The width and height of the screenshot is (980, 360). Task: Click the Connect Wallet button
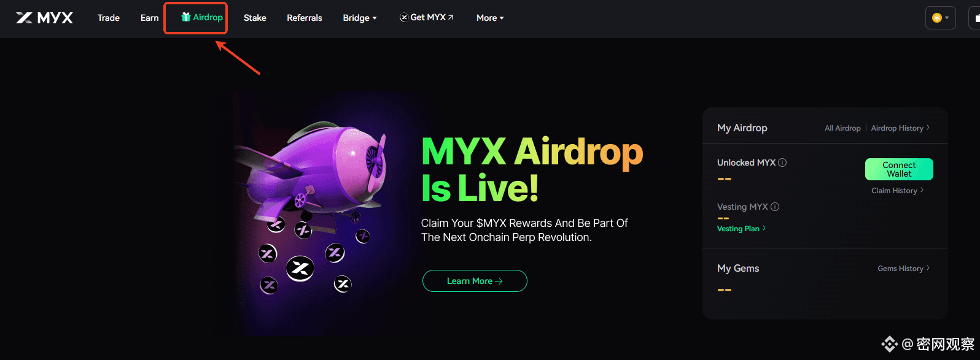click(x=899, y=169)
